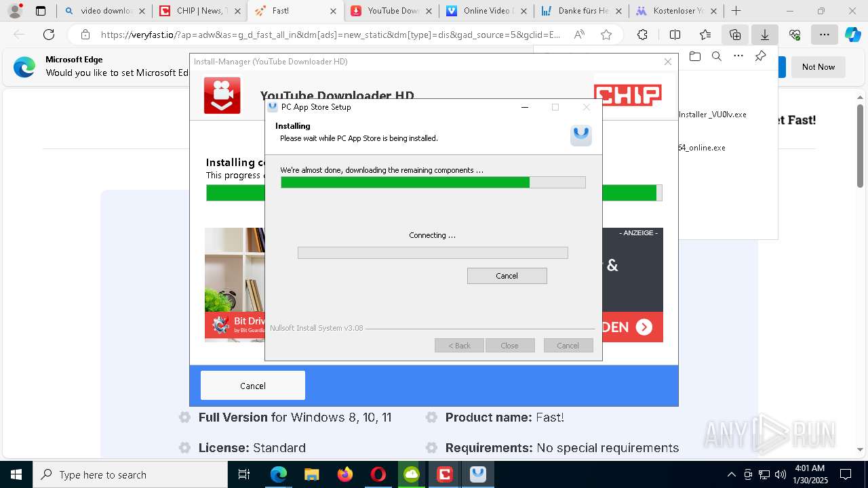Open the Installer_VU0lv.exe download entry

click(x=713, y=115)
